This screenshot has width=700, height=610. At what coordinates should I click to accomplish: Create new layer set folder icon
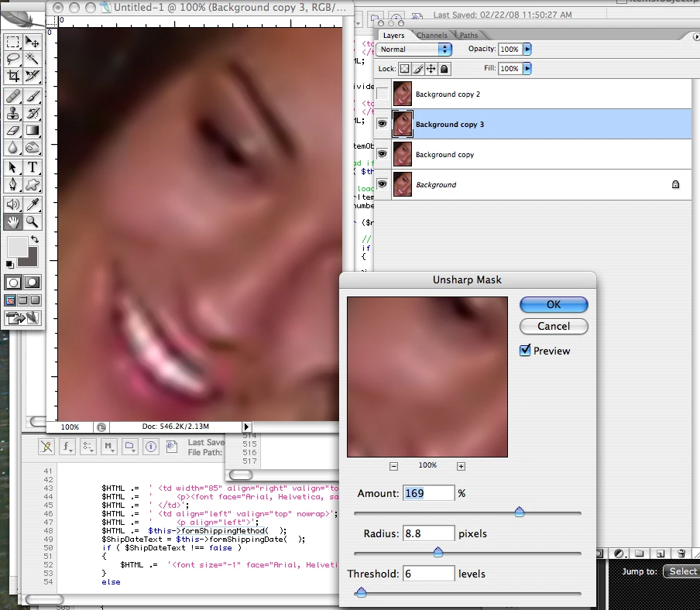point(640,553)
